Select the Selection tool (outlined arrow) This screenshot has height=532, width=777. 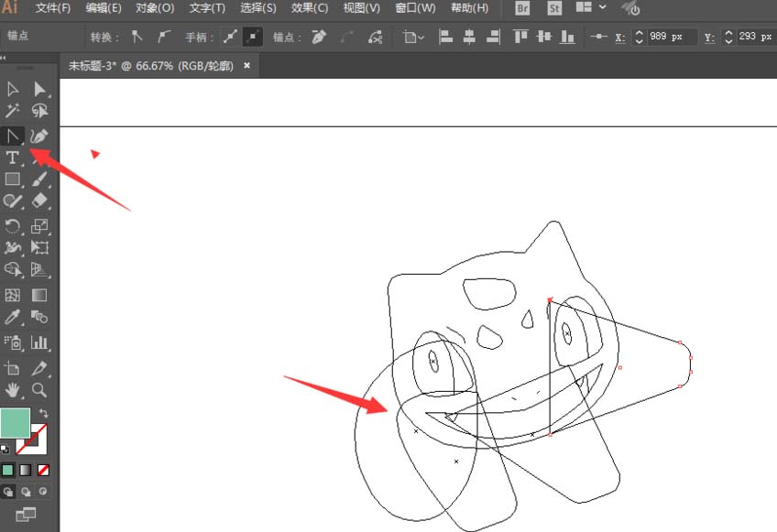click(x=13, y=89)
